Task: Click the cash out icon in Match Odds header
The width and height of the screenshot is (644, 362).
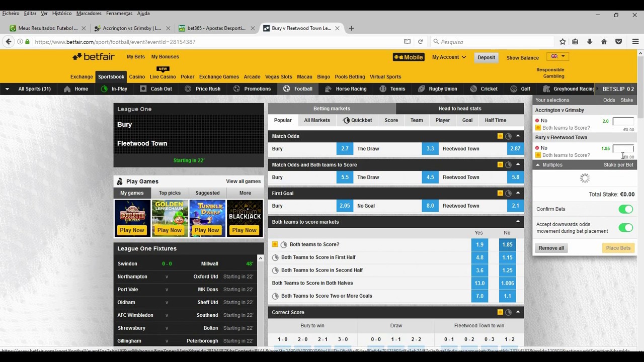Action: coord(500,136)
